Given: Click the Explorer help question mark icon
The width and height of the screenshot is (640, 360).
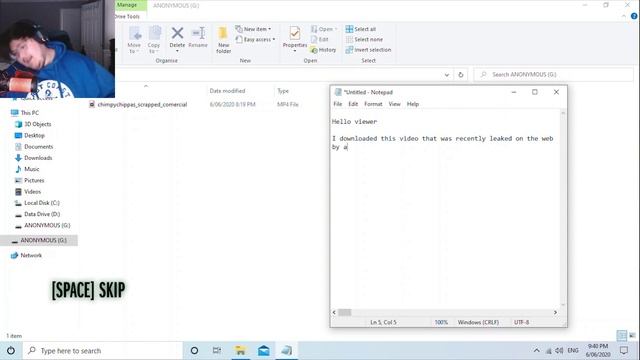Looking at the screenshot, I should coord(634,16).
